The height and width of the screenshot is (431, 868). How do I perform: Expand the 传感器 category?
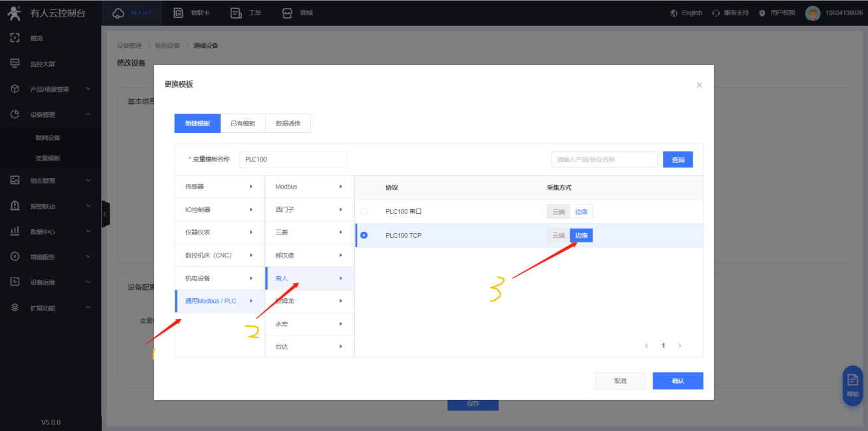click(x=219, y=187)
